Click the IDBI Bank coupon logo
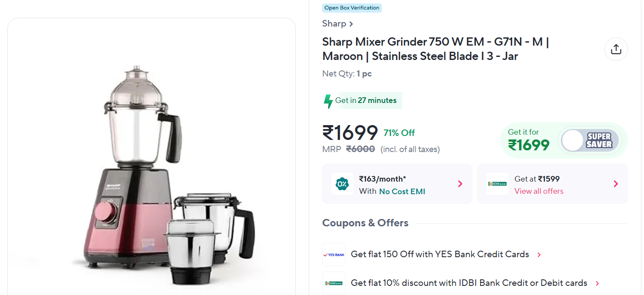This screenshot has height=295, width=644. 334,283
